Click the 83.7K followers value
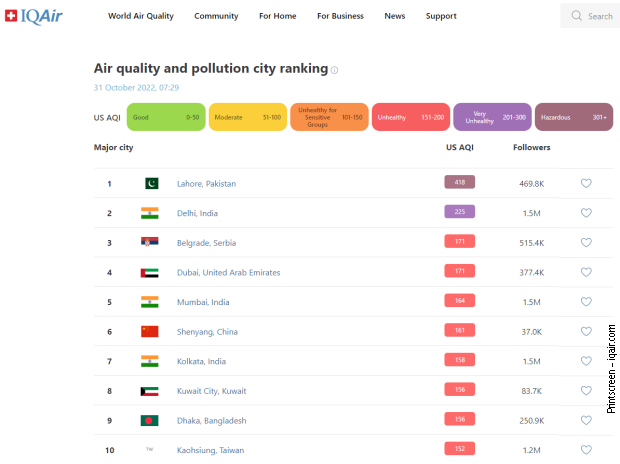 [531, 391]
